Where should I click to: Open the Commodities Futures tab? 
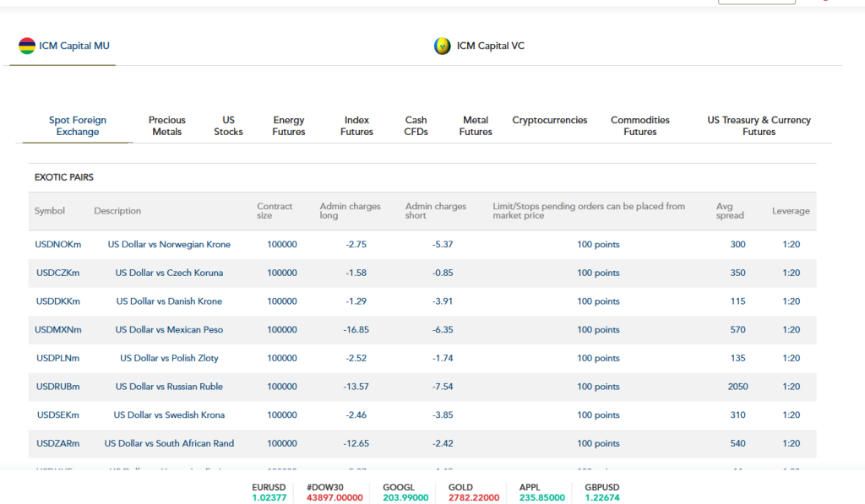pyautogui.click(x=640, y=126)
